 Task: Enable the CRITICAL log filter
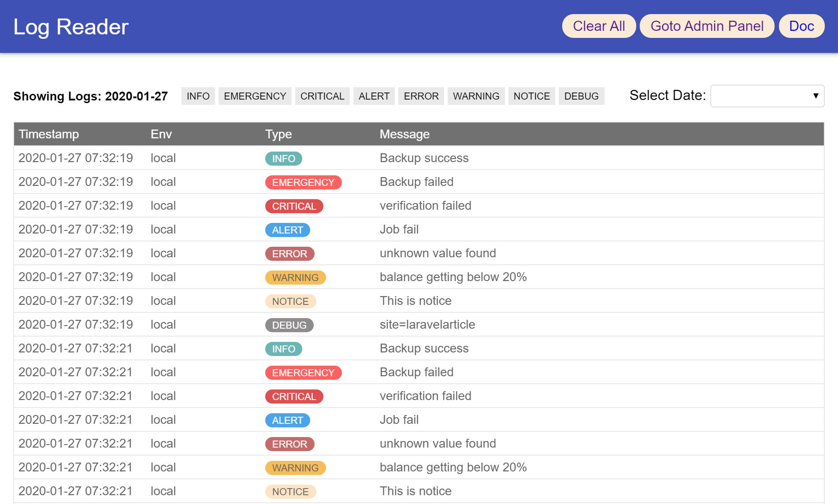pos(322,96)
